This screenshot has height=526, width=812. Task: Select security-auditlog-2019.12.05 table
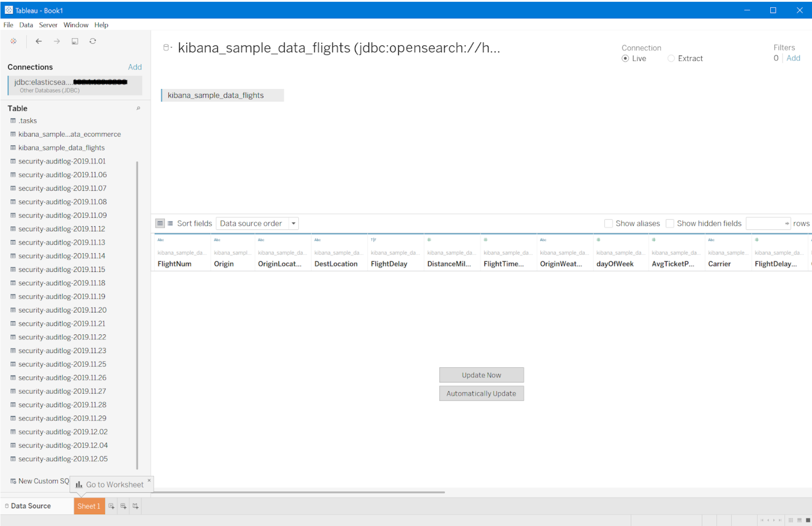[x=63, y=459]
